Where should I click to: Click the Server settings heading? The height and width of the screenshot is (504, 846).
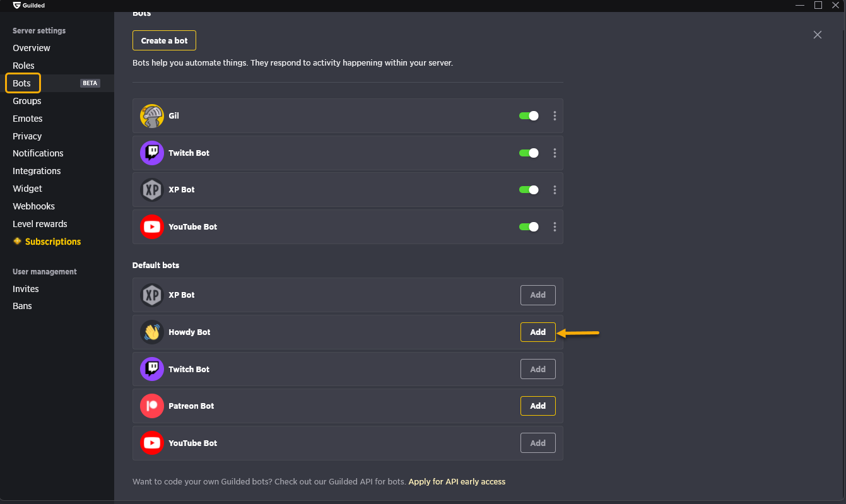tap(39, 31)
